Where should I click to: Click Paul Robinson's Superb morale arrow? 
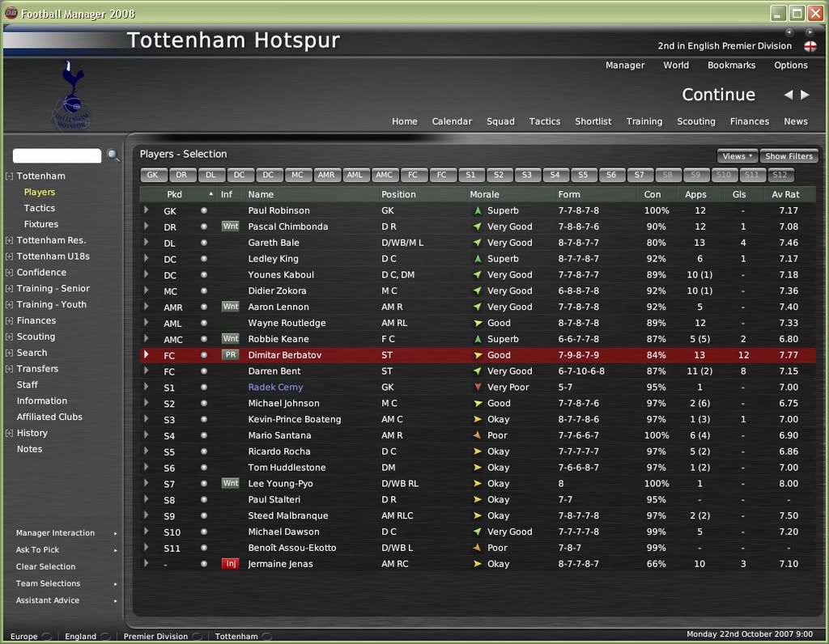coord(478,210)
